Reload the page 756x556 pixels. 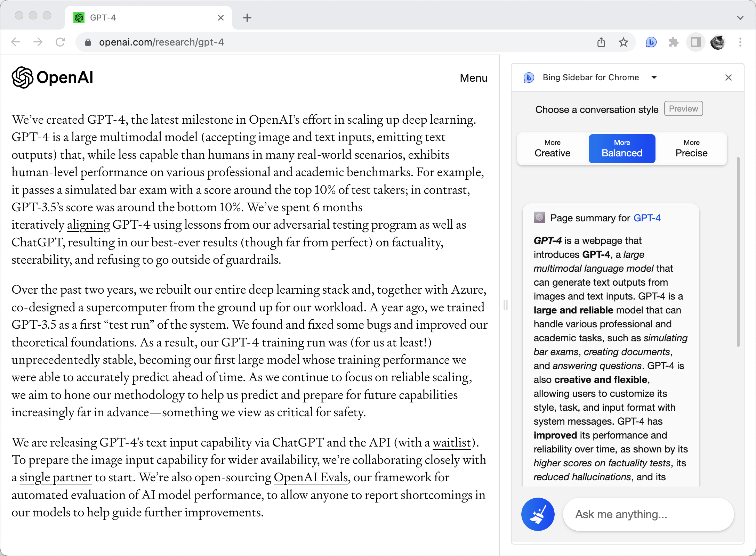click(x=61, y=42)
